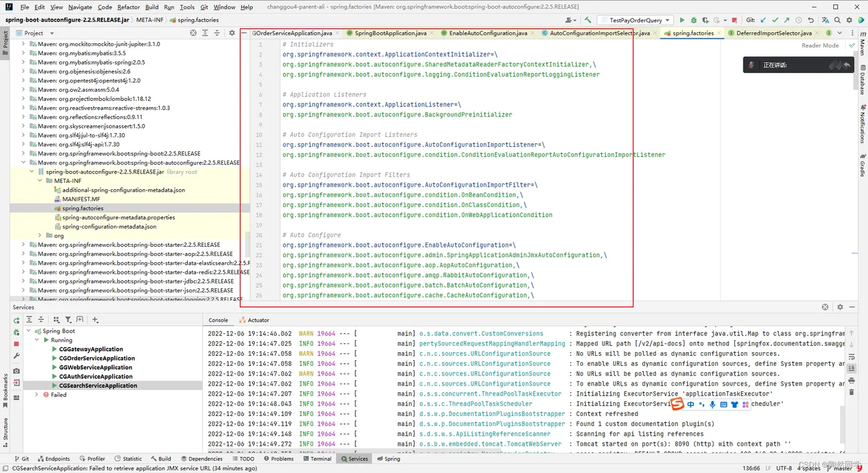Push commits with Git green arrow

pos(787,20)
